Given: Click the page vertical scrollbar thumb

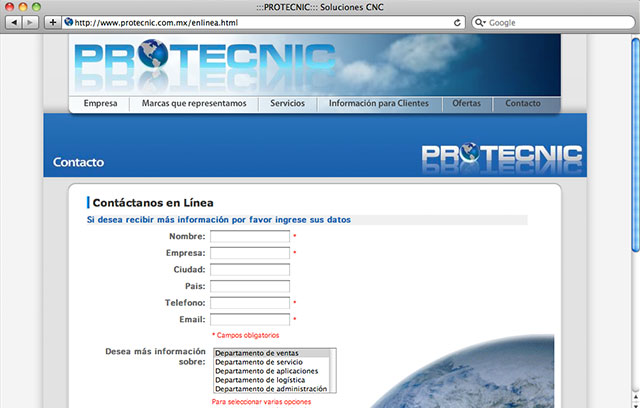Looking at the screenshot, I should tap(636, 145).
